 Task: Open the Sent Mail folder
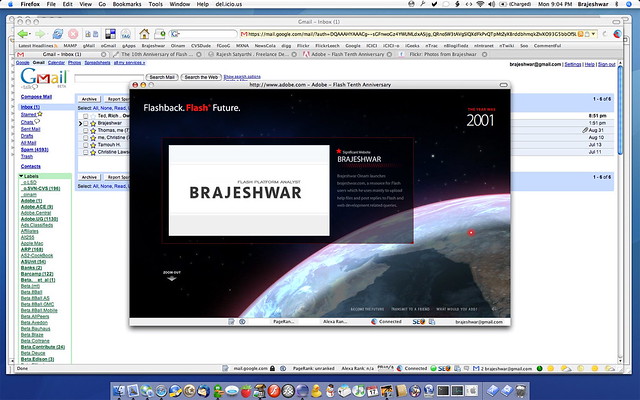(x=31, y=129)
